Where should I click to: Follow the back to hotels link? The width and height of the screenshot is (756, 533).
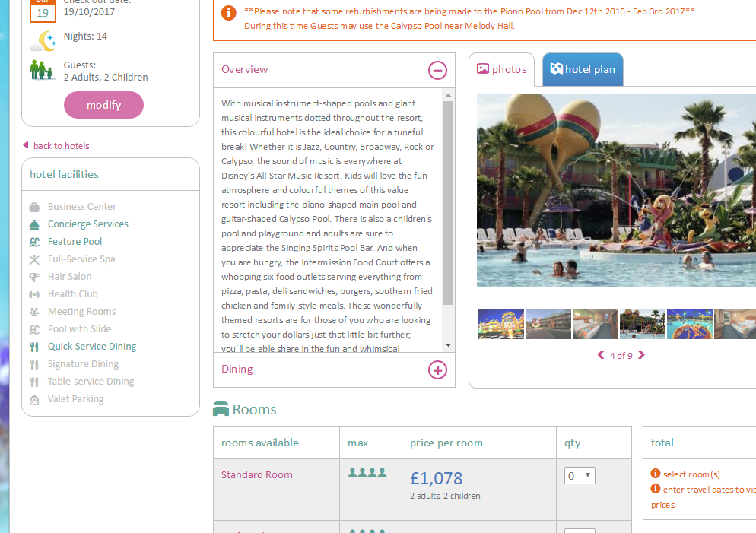point(61,146)
